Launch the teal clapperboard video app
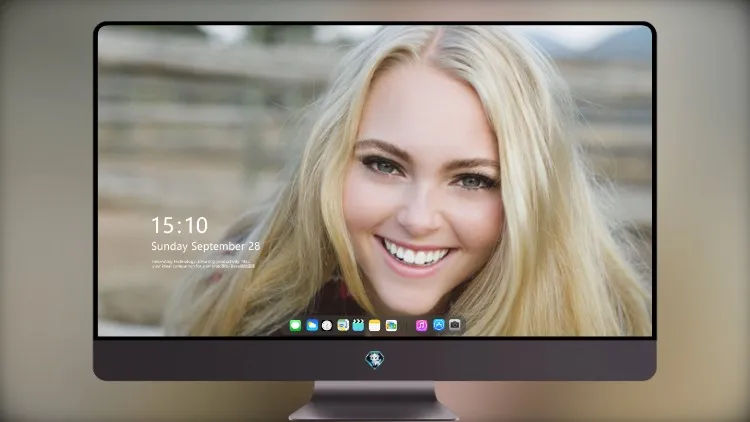Image resolution: width=750 pixels, height=422 pixels. [358, 326]
